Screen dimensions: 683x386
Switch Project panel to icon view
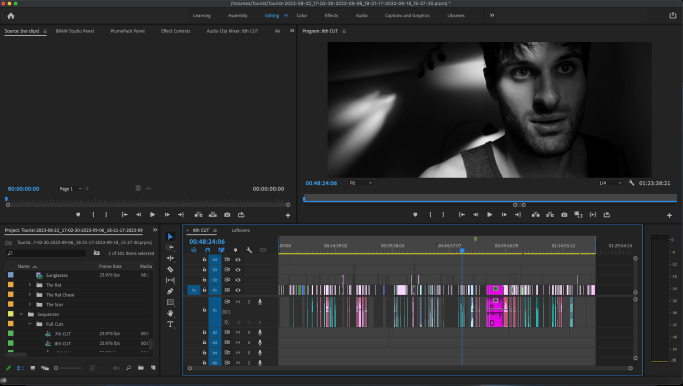(x=33, y=368)
